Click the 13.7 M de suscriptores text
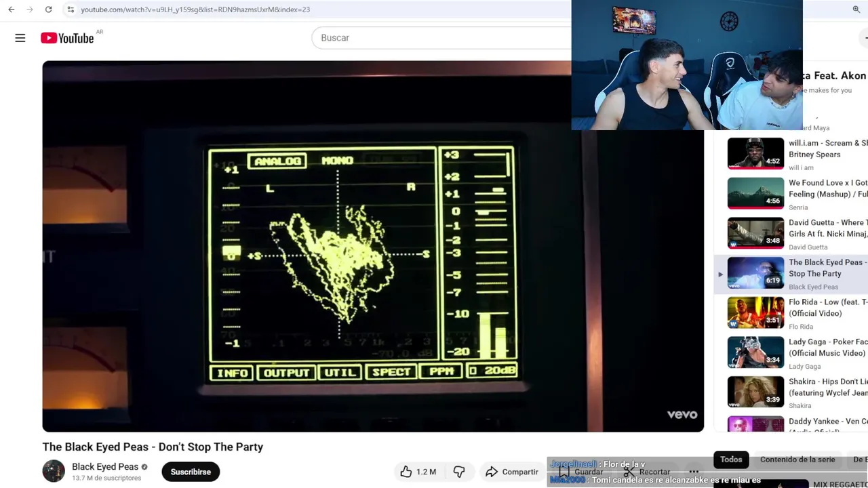The image size is (868, 488). [x=106, y=478]
